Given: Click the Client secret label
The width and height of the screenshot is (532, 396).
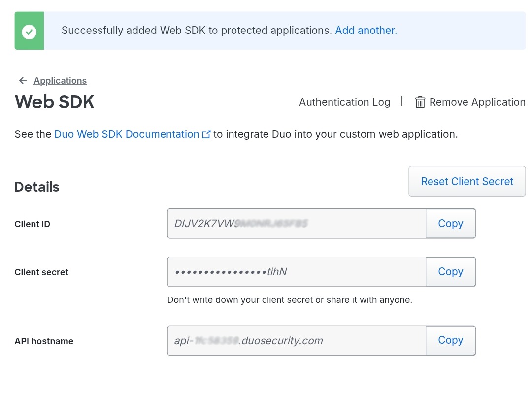Looking at the screenshot, I should coord(41,272).
